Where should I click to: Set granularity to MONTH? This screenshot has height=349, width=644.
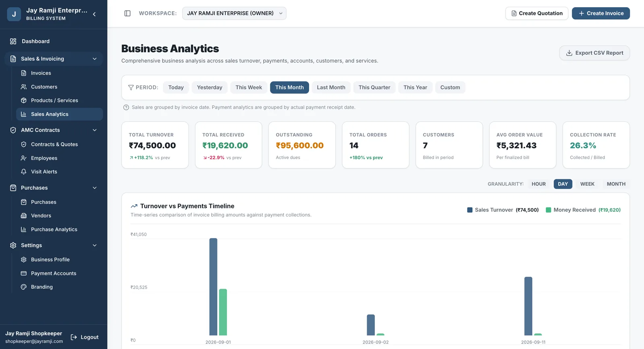[616, 184]
